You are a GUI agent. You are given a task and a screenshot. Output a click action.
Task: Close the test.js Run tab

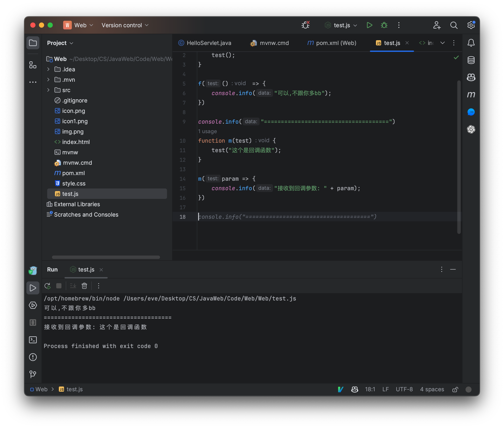click(x=101, y=270)
